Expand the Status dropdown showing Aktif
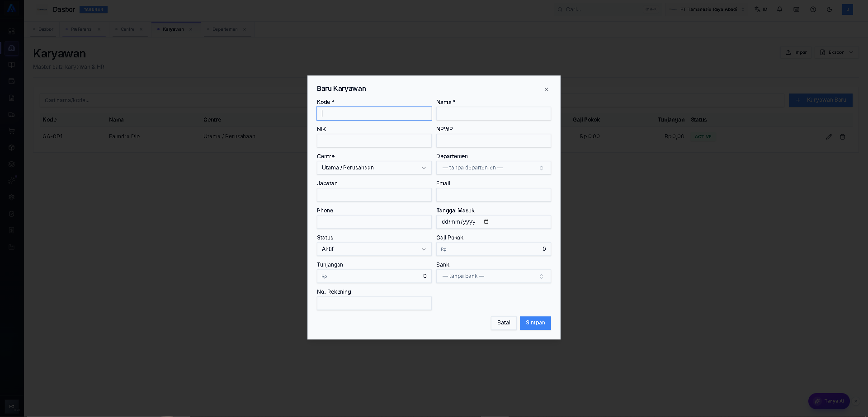This screenshot has width=868, height=417. [374, 249]
